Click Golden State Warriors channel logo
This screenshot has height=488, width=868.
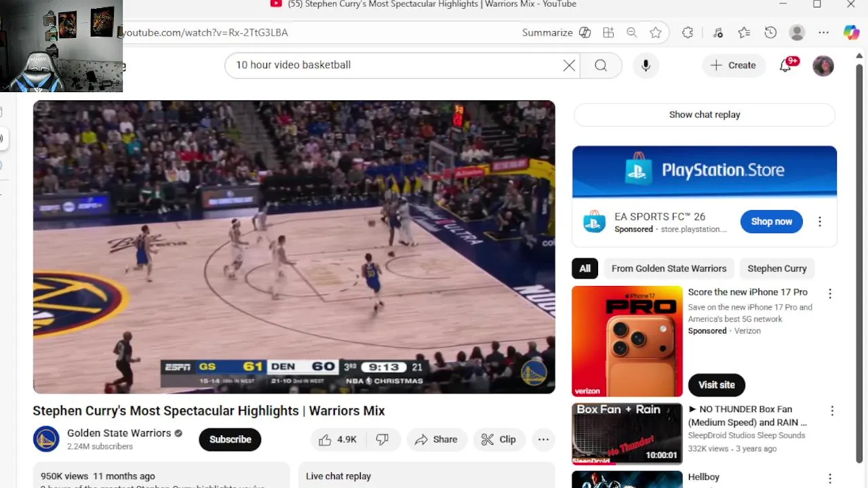[46, 439]
